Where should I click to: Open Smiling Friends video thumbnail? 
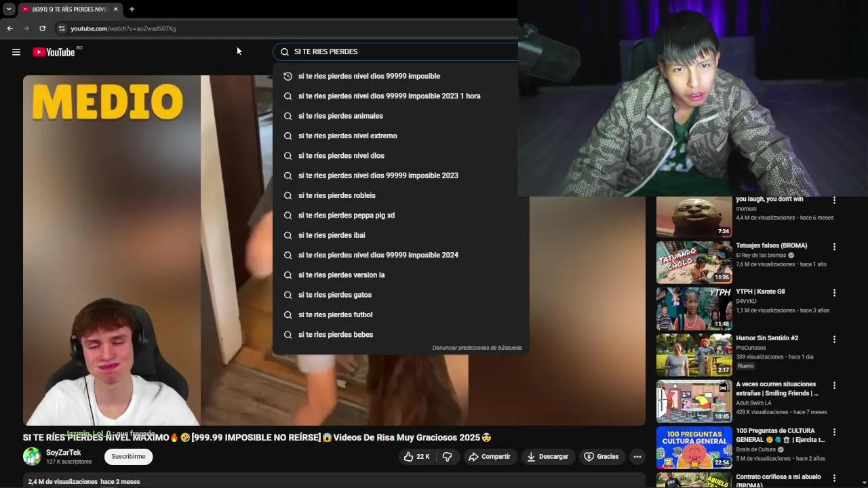[694, 401]
